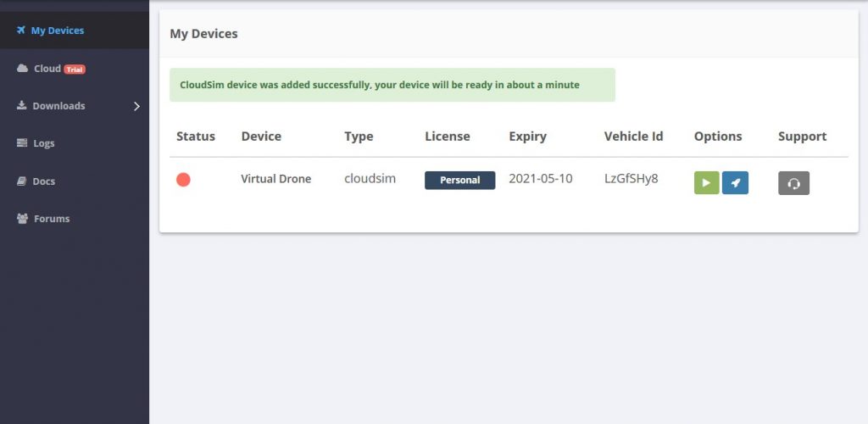The width and height of the screenshot is (868, 424).
Task: Click the Trial badge next to Cloud
Action: [x=75, y=70]
